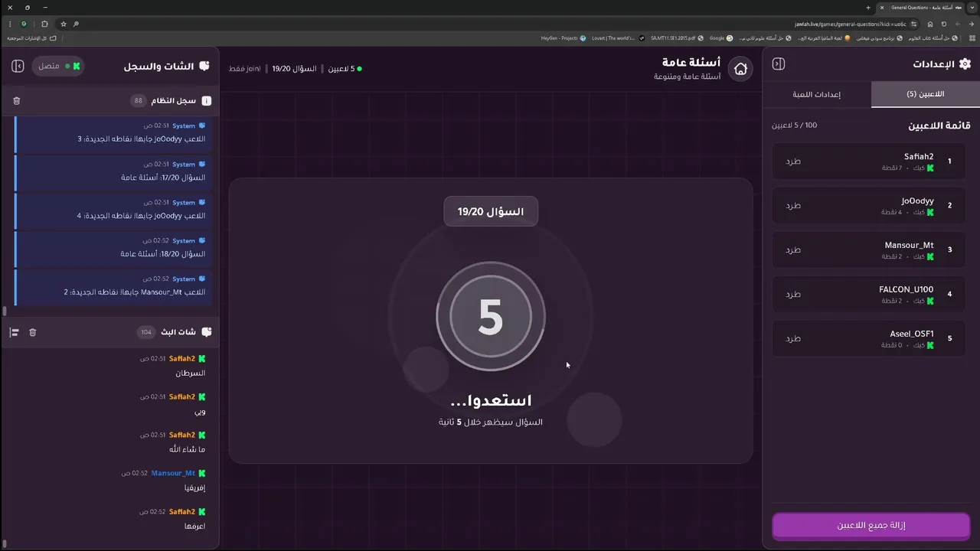Image resolution: width=980 pixels, height=551 pixels.
Task: Open HeyGen - Projects bookmark
Action: [563, 37]
